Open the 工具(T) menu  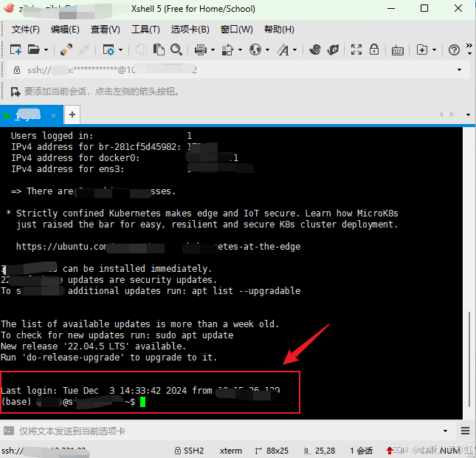click(x=145, y=30)
